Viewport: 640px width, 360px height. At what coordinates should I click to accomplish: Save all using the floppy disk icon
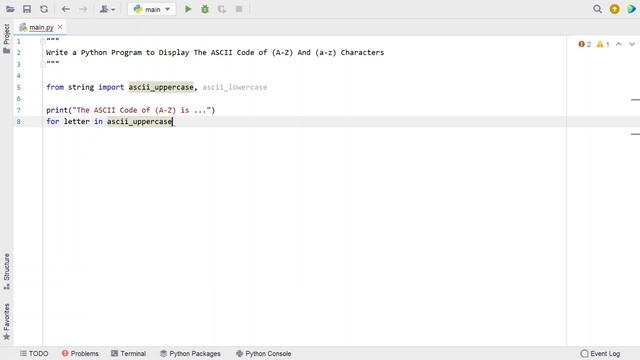point(27,9)
